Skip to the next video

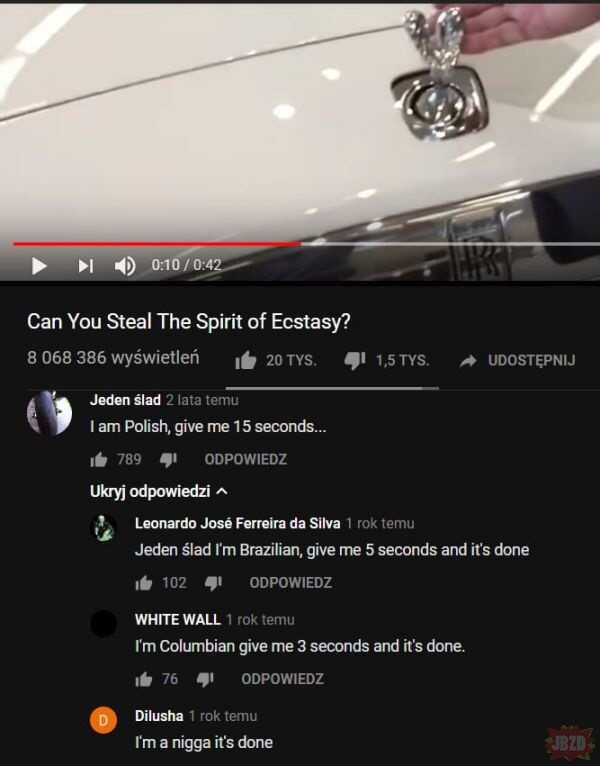(x=86, y=266)
